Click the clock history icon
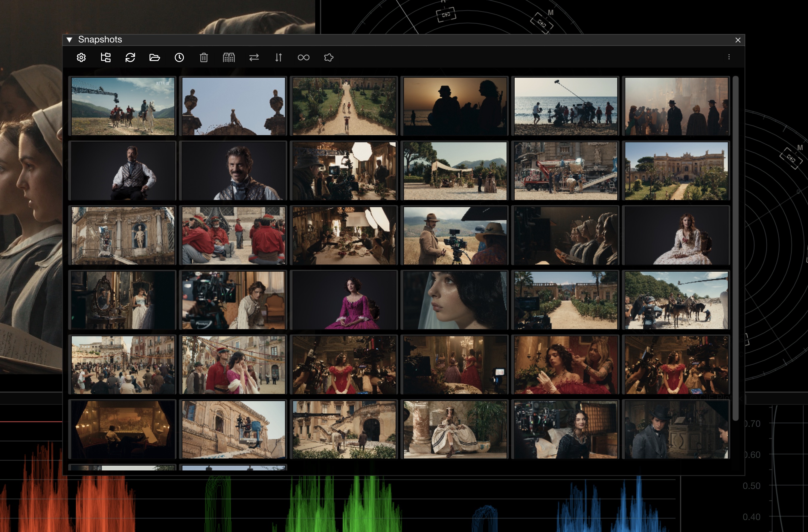Viewport: 808px width, 532px height. coord(179,58)
